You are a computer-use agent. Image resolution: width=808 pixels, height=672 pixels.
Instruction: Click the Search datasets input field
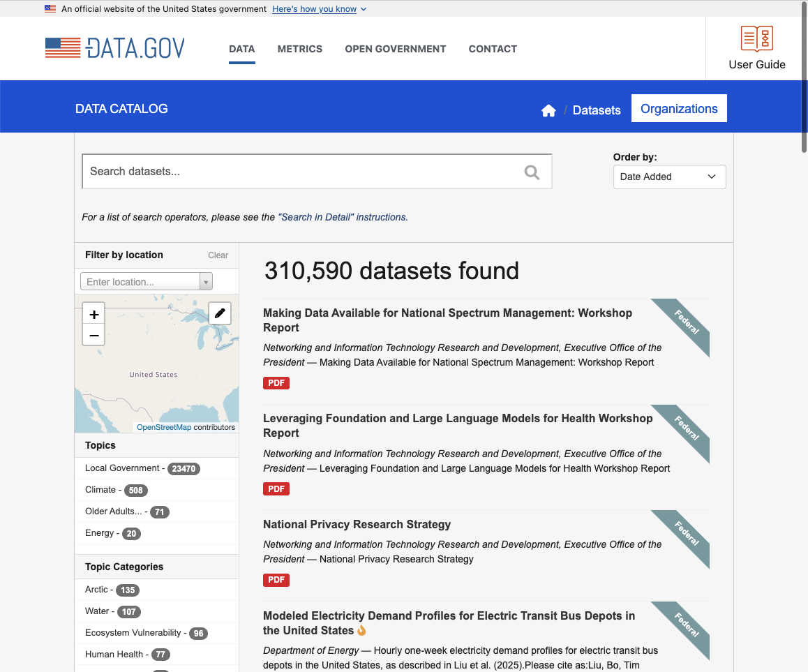pos(300,172)
